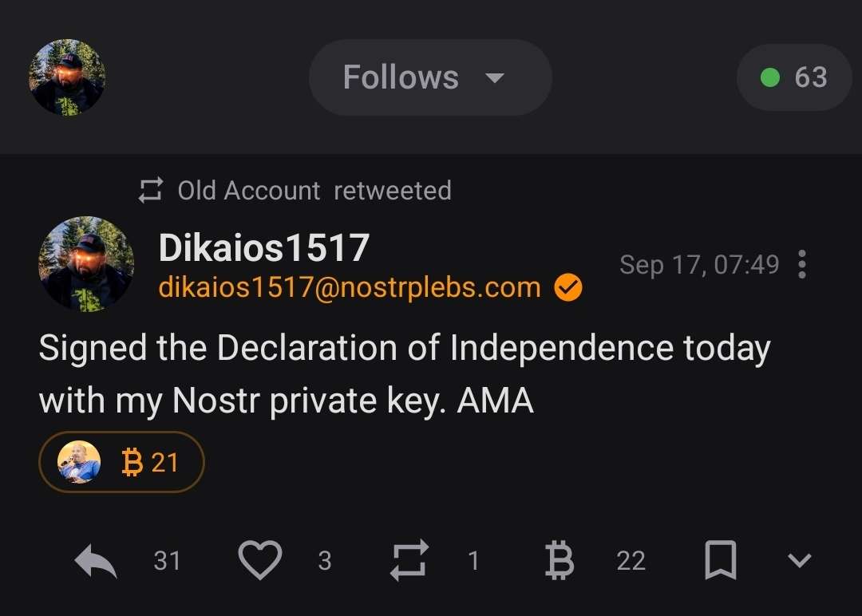Zap the post with Bitcoin icon
The image size is (862, 616).
coord(559,560)
